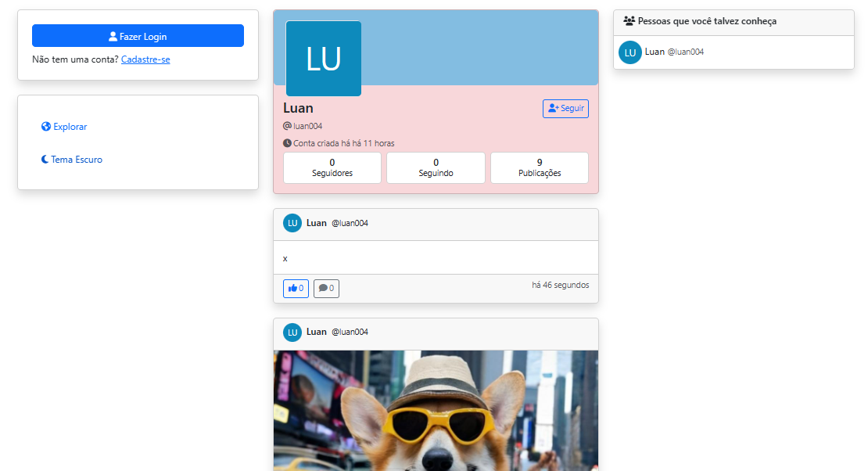
Task: Toggle Tema Escuro dark theme
Action: click(76, 160)
